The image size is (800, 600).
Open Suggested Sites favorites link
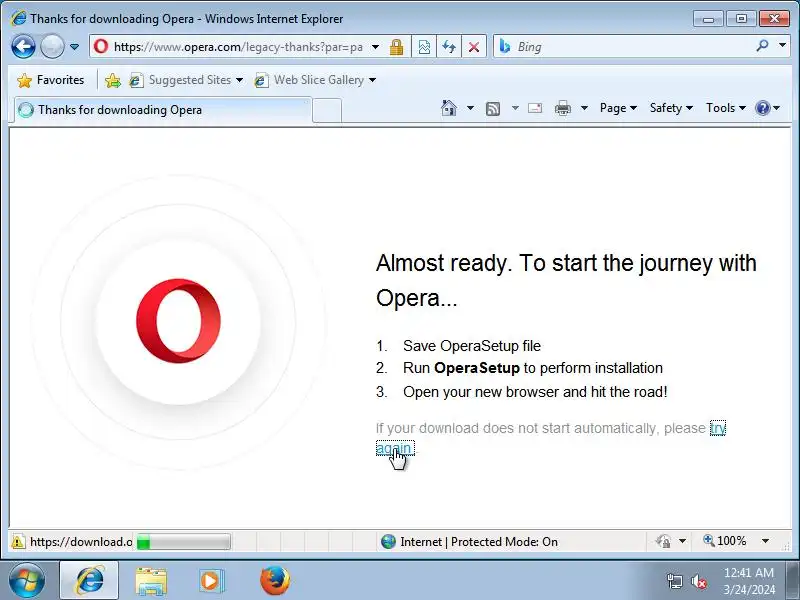185,80
